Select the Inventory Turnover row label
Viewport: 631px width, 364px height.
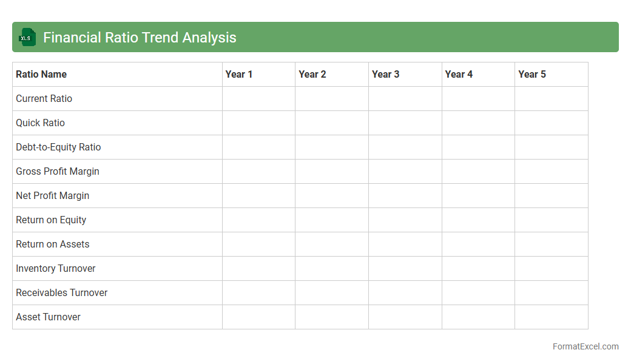coord(56,268)
